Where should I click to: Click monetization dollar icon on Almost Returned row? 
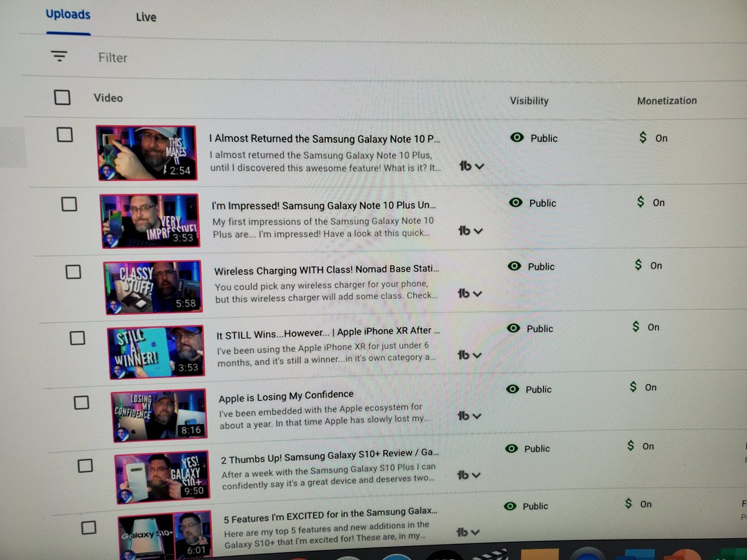click(x=643, y=138)
